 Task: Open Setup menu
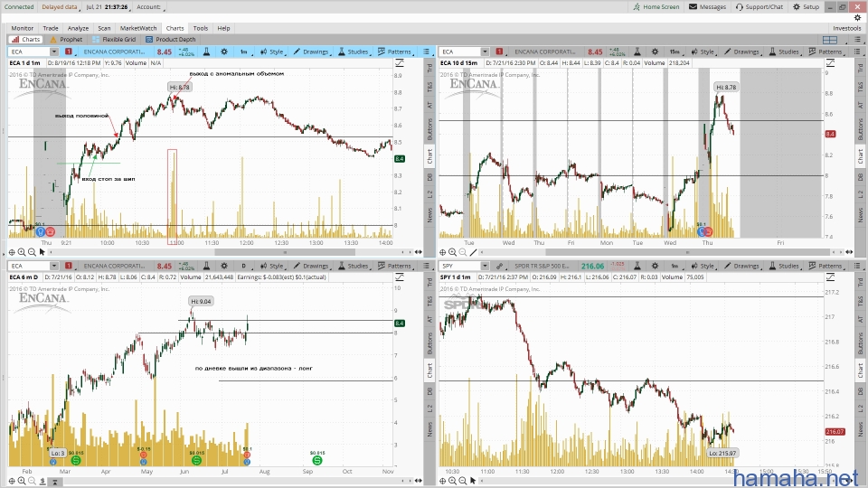tap(806, 6)
